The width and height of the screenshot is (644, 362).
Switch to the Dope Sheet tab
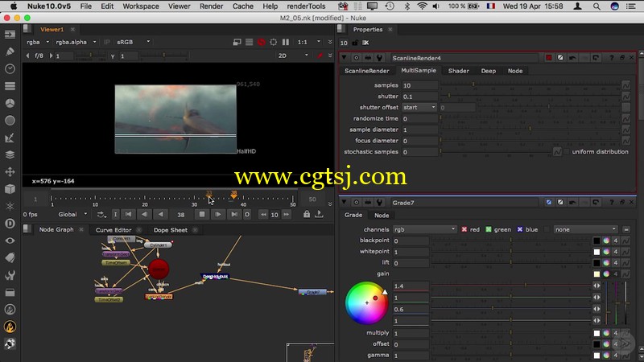click(171, 230)
